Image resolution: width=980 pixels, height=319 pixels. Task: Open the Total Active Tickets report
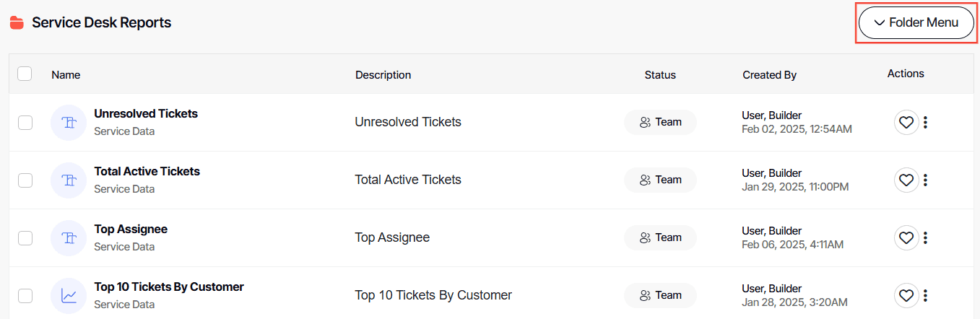click(147, 172)
